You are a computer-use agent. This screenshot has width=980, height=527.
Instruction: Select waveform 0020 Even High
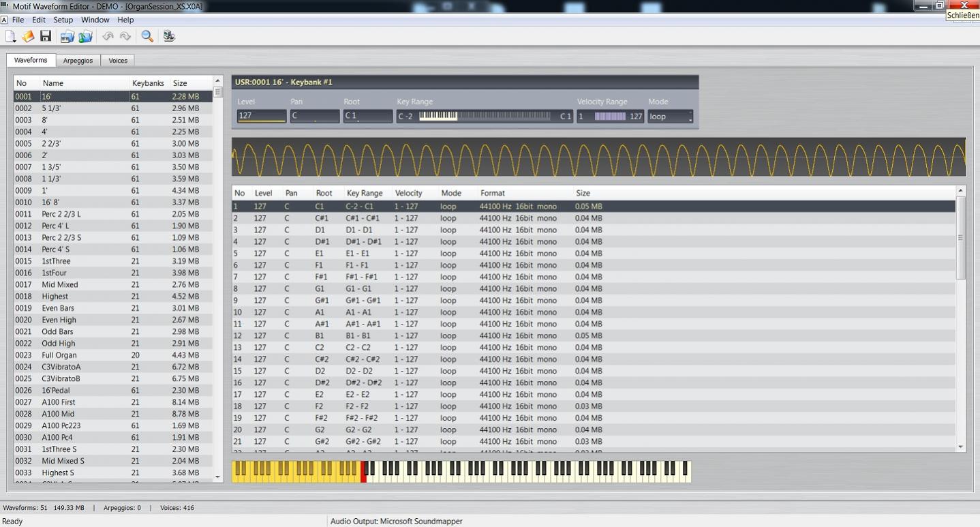113,320
